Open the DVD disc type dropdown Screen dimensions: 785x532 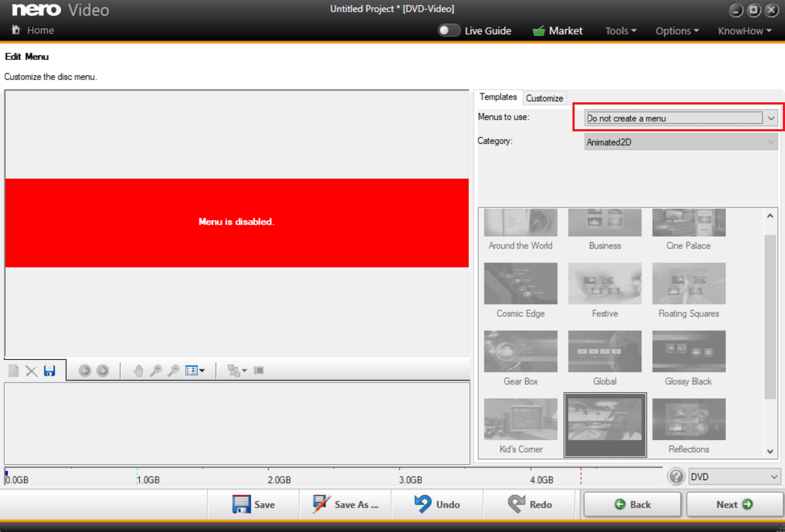(734, 477)
